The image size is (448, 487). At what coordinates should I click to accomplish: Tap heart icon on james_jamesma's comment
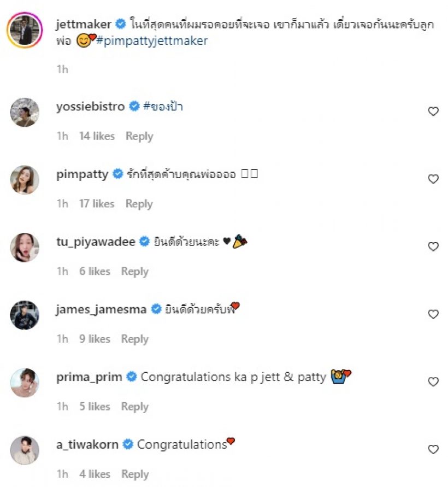pyautogui.click(x=433, y=314)
